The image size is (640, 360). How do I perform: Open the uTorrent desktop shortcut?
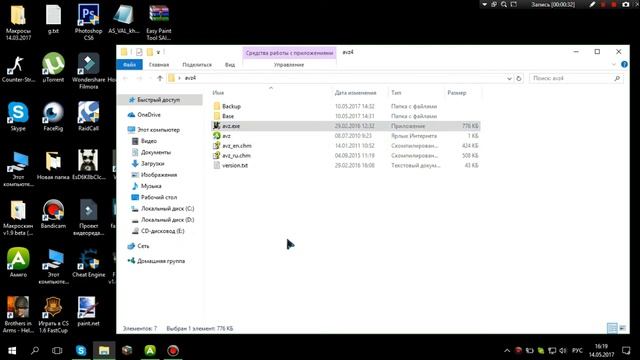[53, 67]
